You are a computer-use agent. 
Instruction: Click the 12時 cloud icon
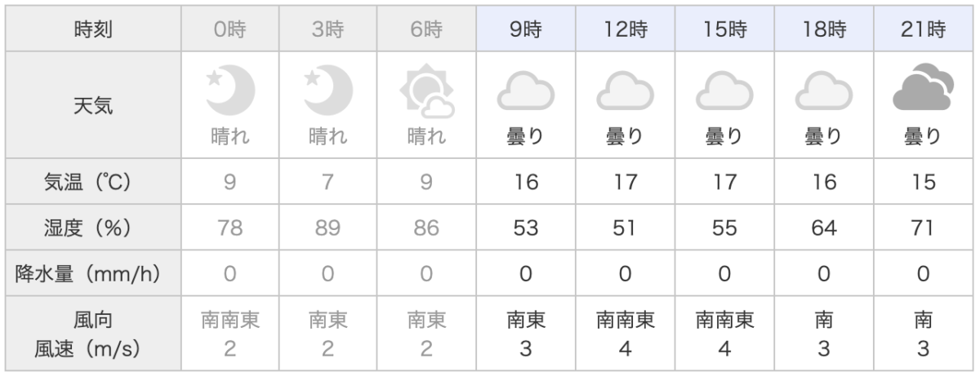[625, 91]
